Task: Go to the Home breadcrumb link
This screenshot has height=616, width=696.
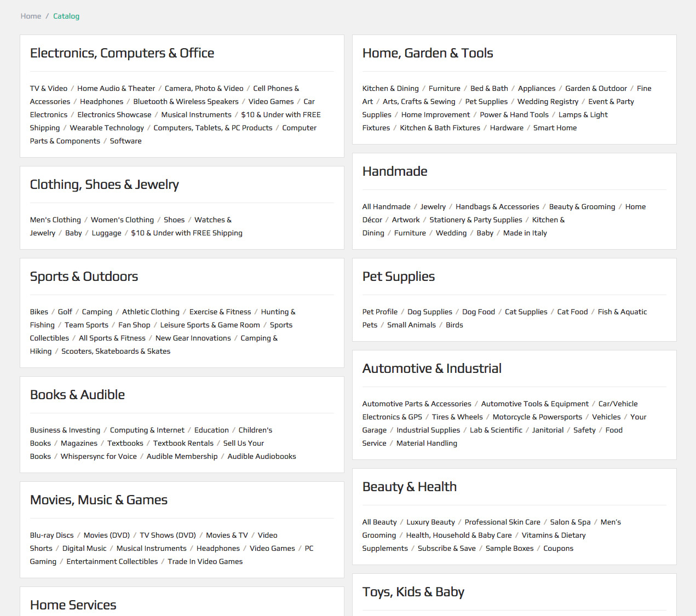Action: 31,16
